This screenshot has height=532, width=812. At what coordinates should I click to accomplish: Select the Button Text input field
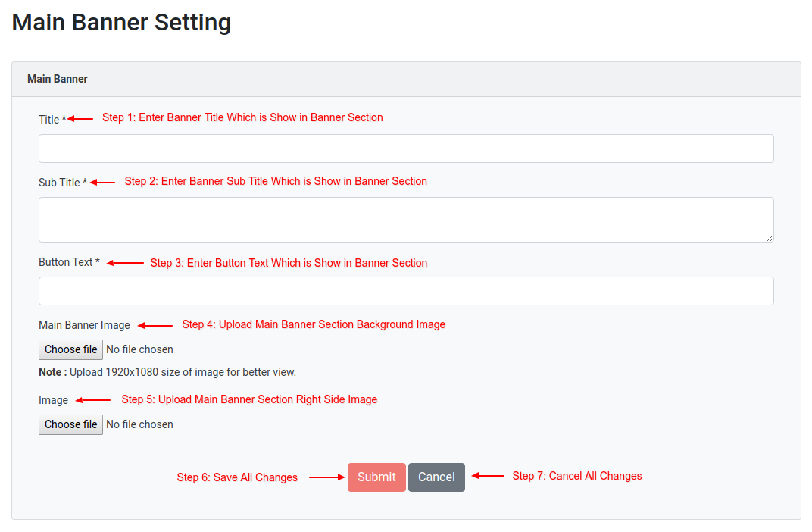406,291
